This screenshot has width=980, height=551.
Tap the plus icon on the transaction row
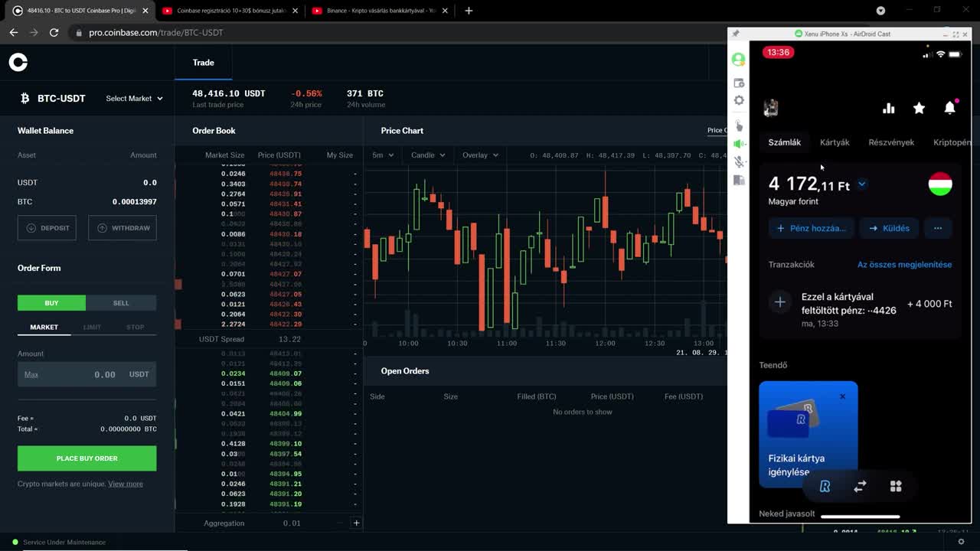coord(779,302)
